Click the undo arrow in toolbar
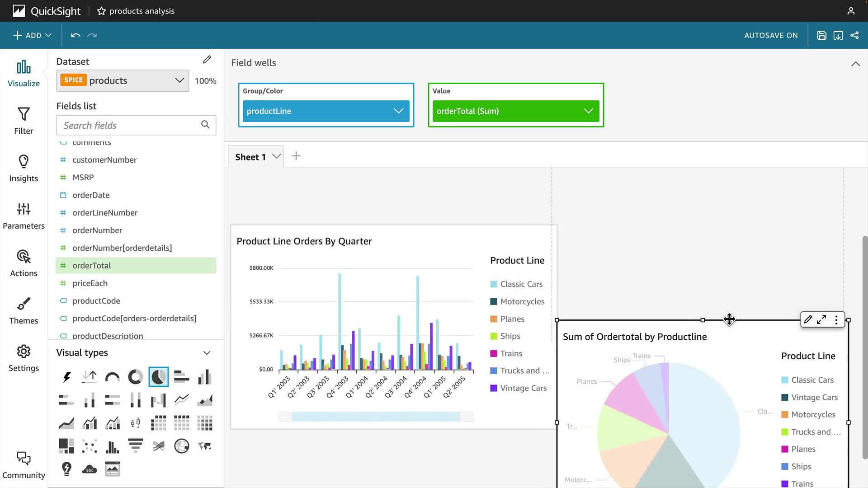868x488 pixels. point(75,35)
